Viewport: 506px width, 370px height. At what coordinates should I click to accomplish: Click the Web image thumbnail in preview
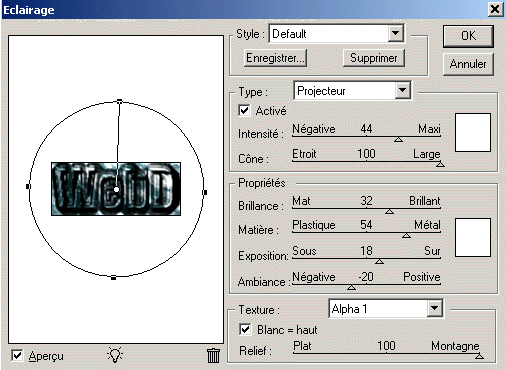pyautogui.click(x=116, y=189)
